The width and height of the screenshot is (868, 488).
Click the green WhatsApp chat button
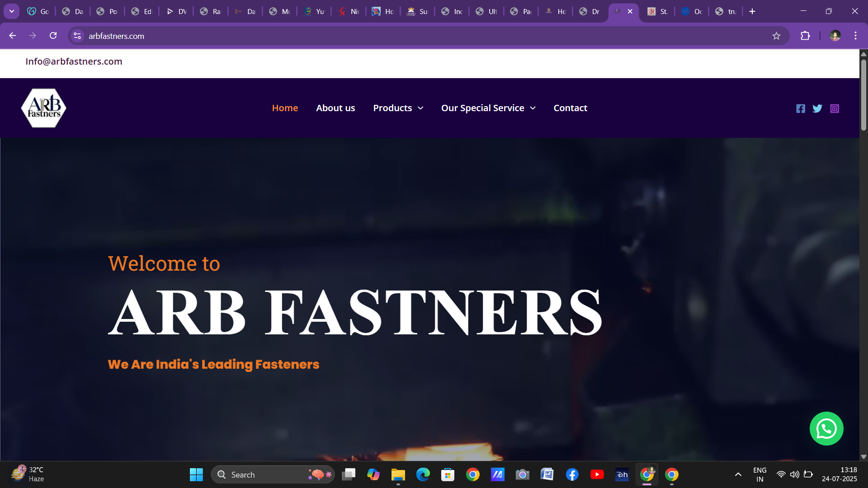coord(826,428)
